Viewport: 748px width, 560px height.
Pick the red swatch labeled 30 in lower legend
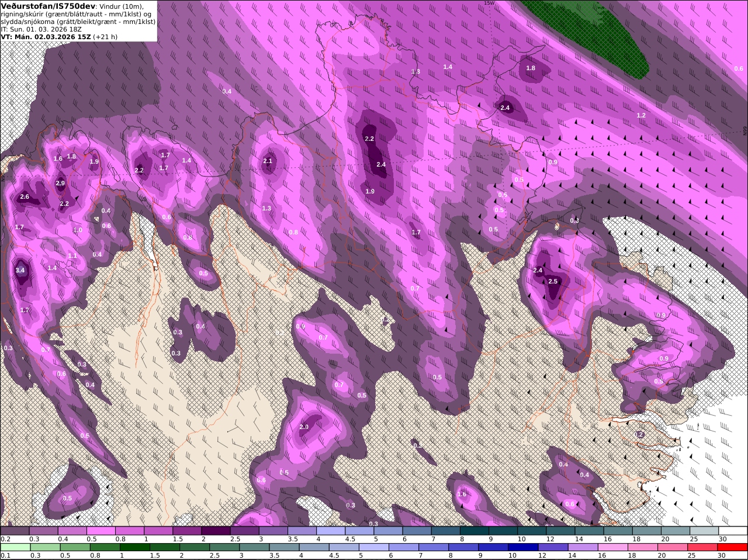tap(732, 547)
